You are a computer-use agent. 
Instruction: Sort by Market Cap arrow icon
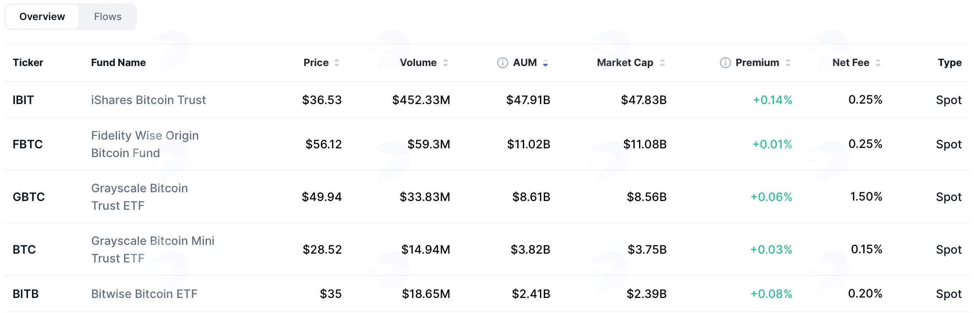[x=662, y=63]
